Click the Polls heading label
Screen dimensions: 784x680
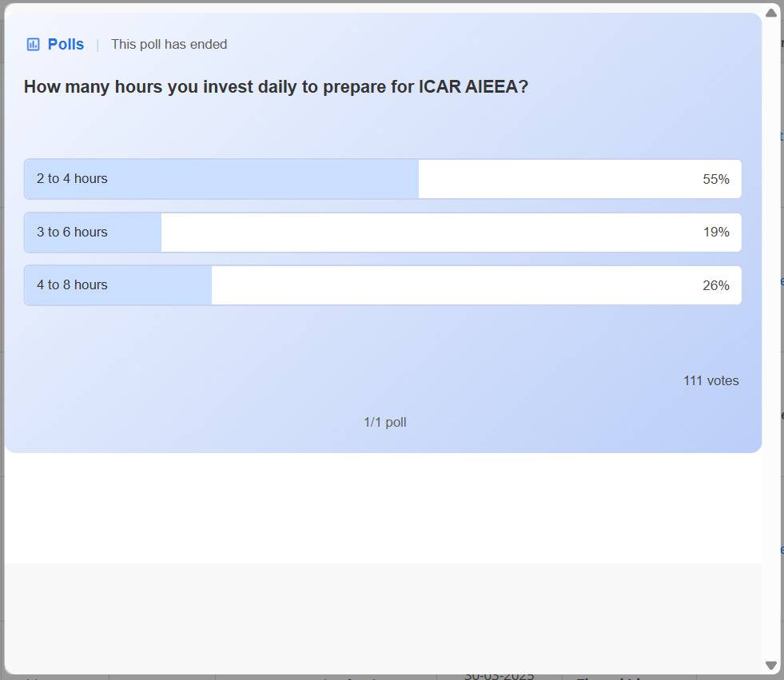click(66, 45)
